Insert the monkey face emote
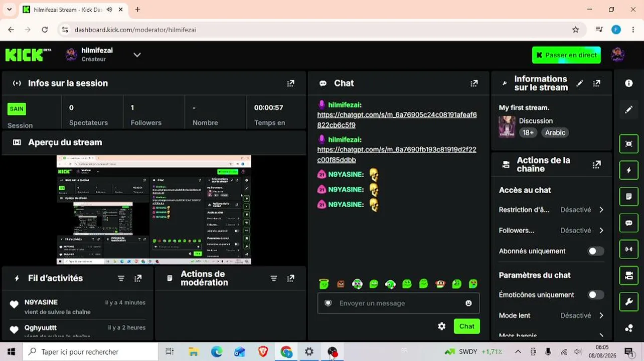 440,284
